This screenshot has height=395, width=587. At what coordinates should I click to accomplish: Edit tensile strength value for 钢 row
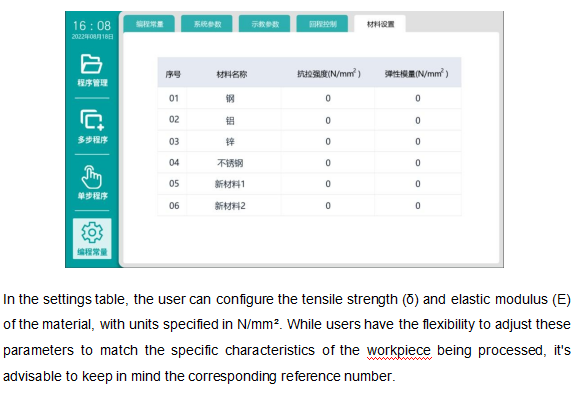pos(328,98)
